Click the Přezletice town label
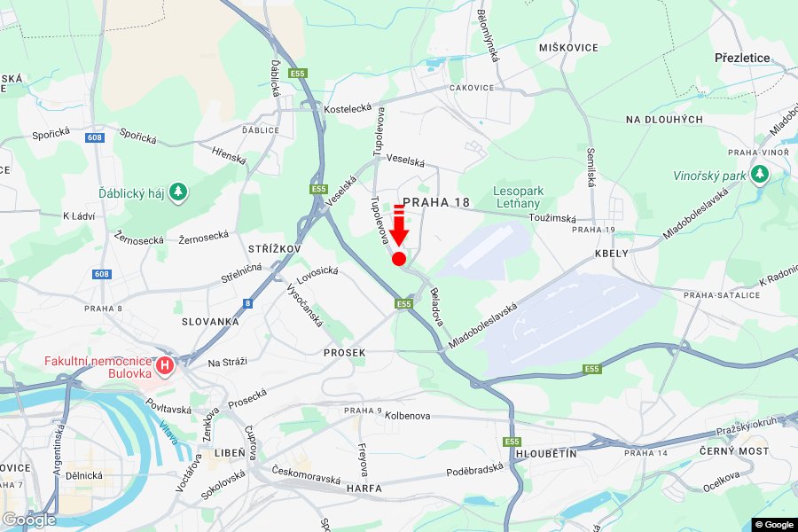 (x=742, y=58)
